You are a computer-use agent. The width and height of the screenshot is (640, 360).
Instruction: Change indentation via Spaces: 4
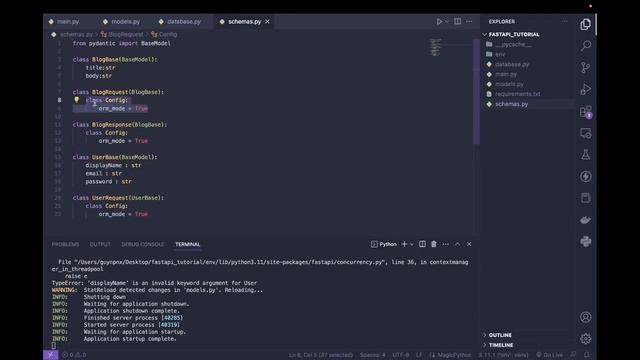coord(372,355)
